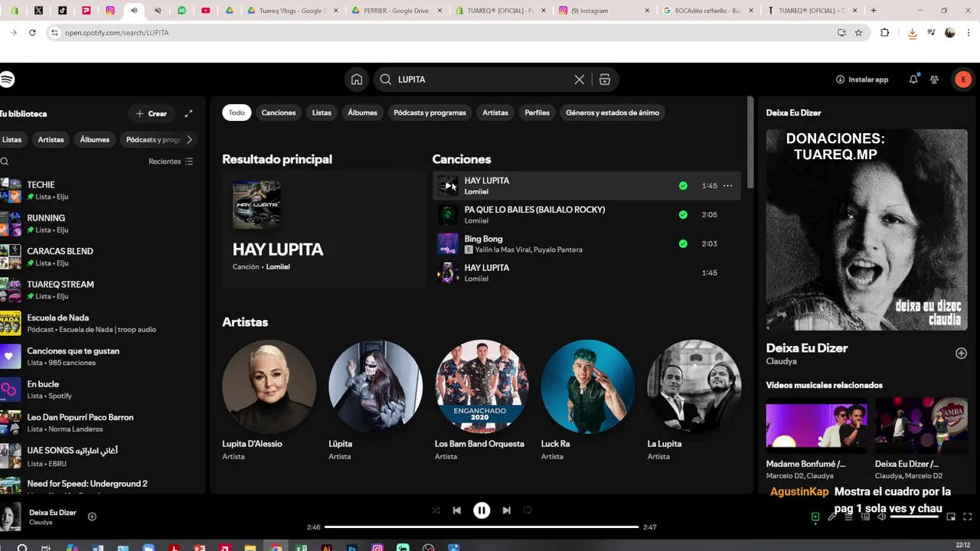Seek along the song progress bar
Screen dimensions: 980x551
(482, 527)
